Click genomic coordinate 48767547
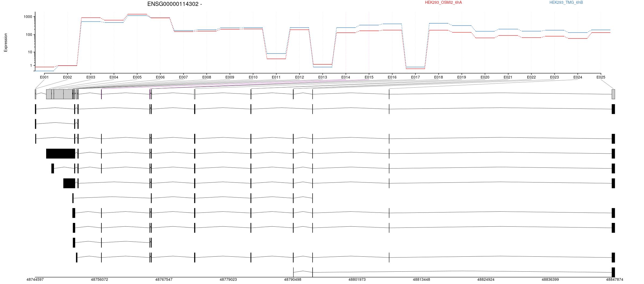 pos(164,280)
